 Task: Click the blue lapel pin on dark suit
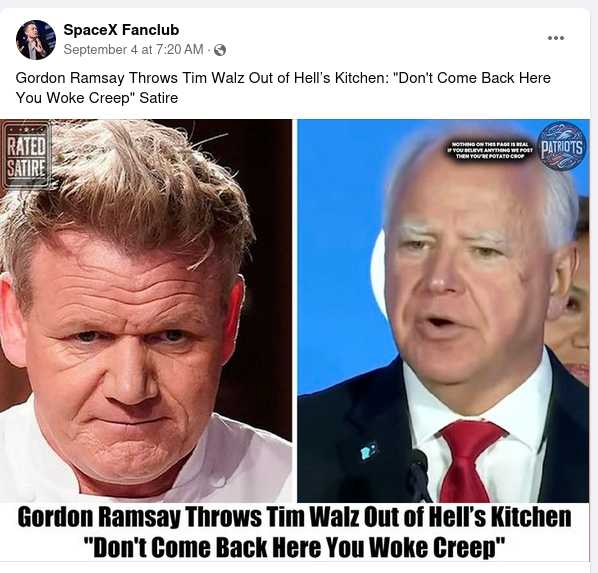[369, 451]
